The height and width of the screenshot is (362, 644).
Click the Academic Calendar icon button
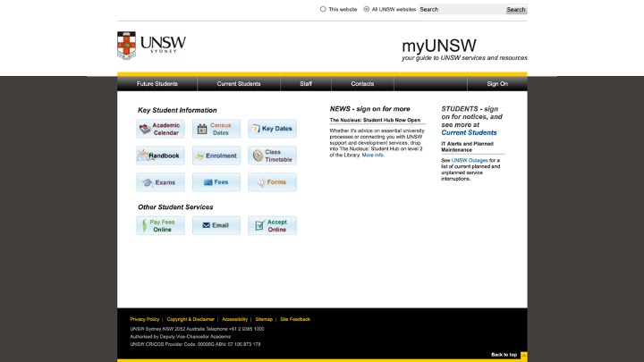click(x=161, y=129)
